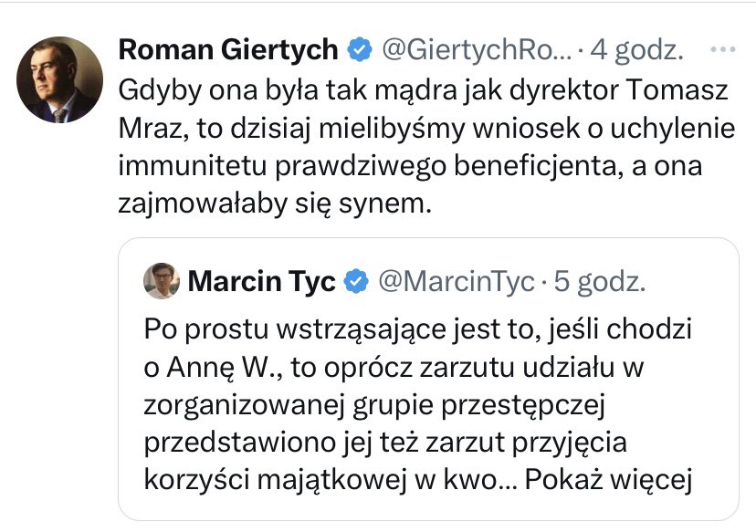Click Marcin Tyc's verified checkmark badge
The width and height of the screenshot is (756, 532).
(356, 281)
